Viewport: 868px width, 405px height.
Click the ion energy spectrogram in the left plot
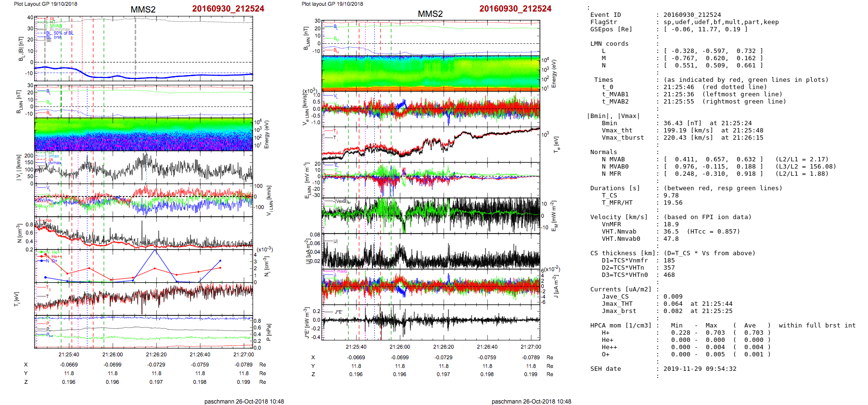(143, 135)
